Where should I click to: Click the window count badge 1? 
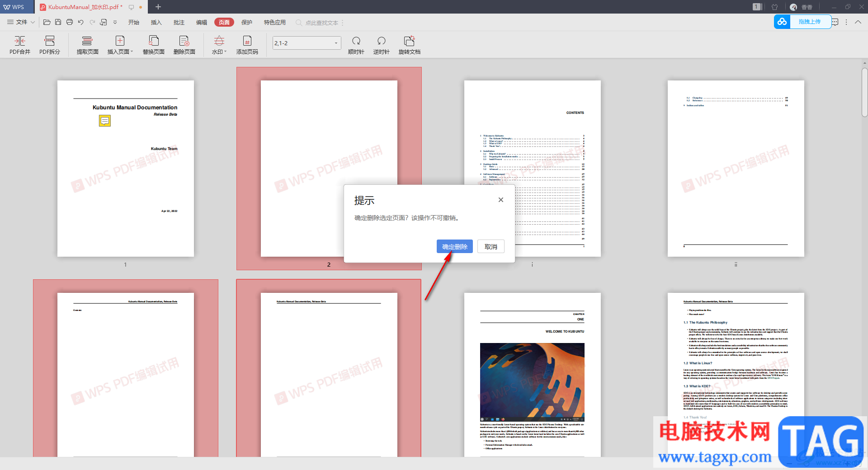757,7
